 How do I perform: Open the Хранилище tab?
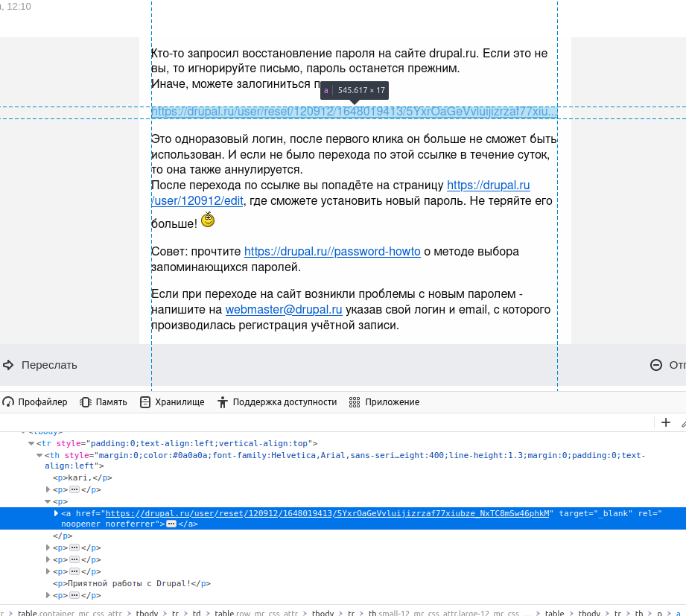(172, 402)
